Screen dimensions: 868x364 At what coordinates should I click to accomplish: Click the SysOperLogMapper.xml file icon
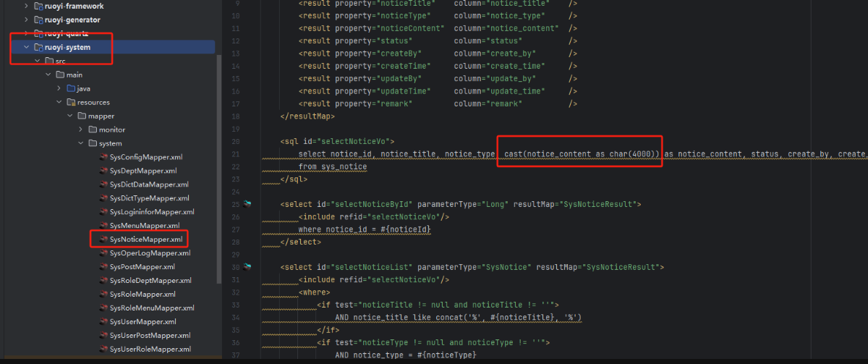click(103, 253)
